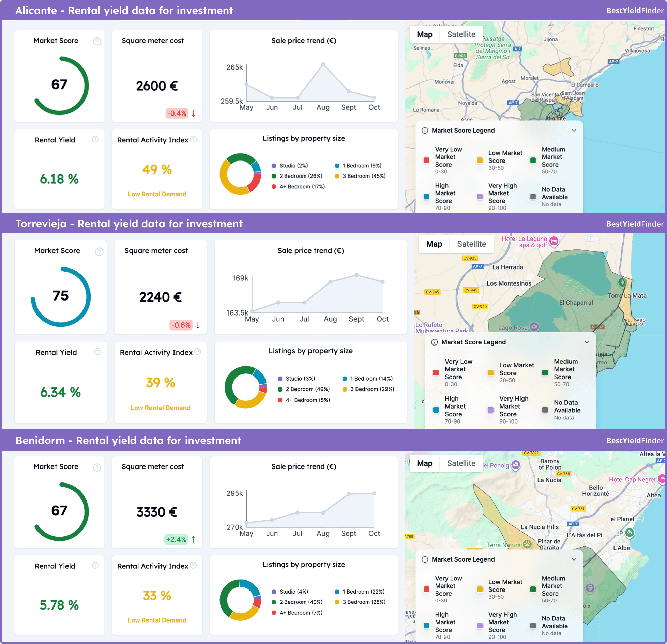The width and height of the screenshot is (667, 644).
Task: Click the Benidorm square meter cost 3330 €
Action: (x=157, y=512)
